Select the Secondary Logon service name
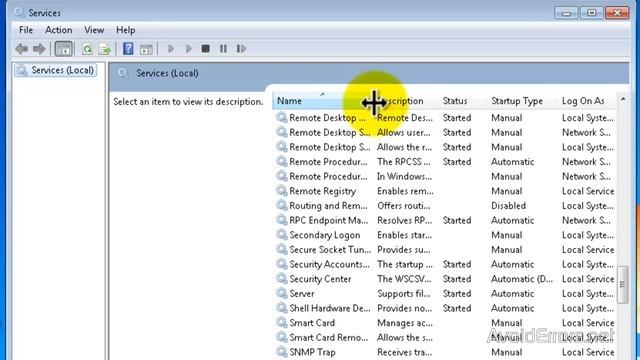 coord(325,235)
